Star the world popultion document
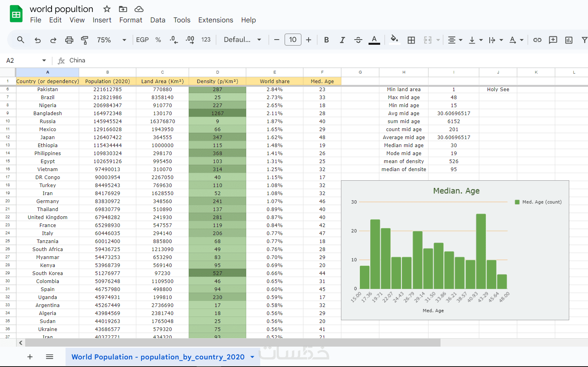The height and width of the screenshot is (367, 588). pos(107,9)
